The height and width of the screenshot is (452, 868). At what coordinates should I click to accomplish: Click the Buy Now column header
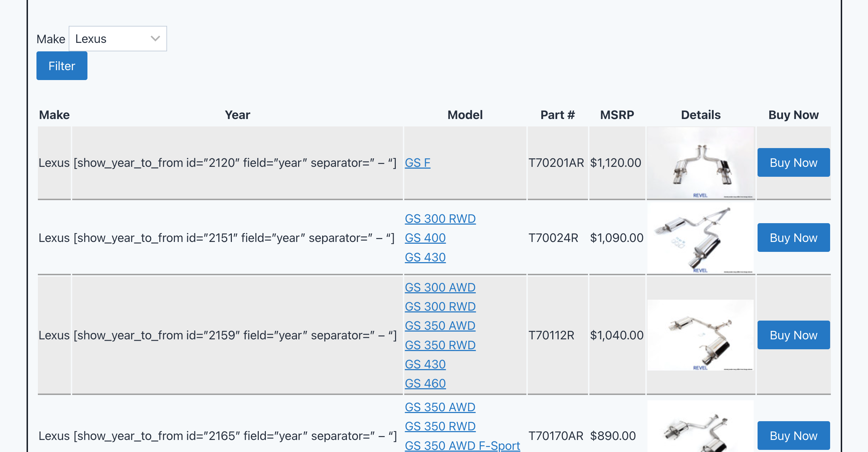click(x=794, y=115)
